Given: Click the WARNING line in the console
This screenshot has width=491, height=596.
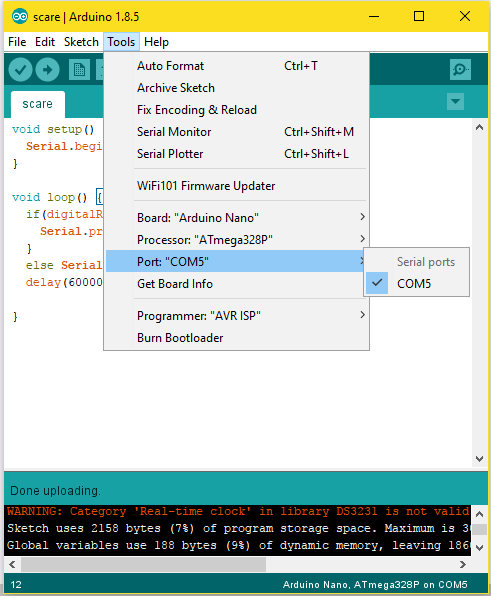Looking at the screenshot, I should coord(238,511).
